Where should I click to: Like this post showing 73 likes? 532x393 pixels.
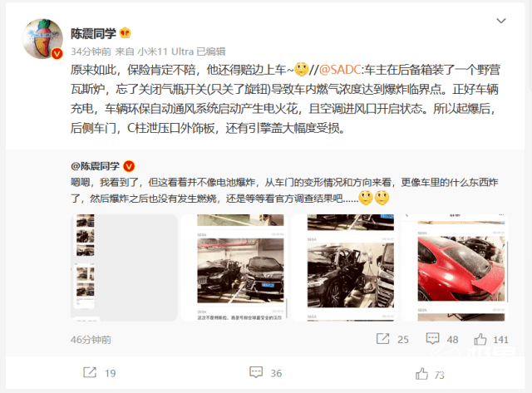[421, 374]
